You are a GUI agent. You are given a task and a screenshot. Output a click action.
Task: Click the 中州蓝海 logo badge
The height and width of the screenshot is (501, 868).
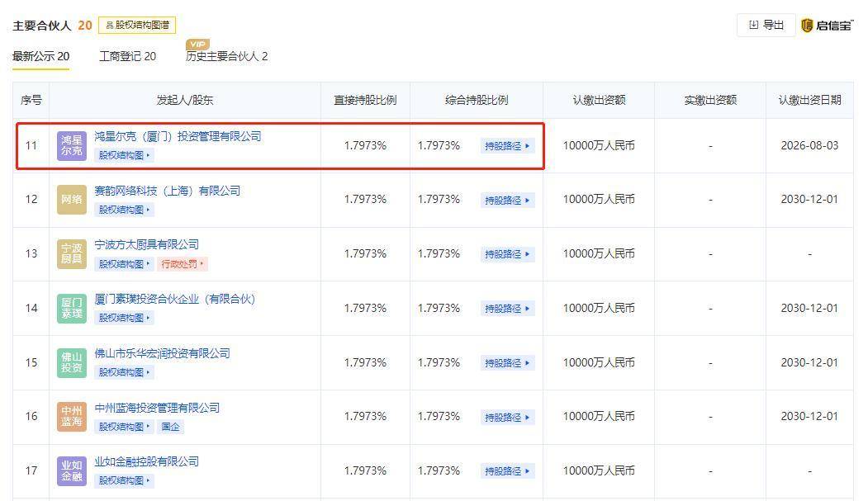pyautogui.click(x=72, y=416)
